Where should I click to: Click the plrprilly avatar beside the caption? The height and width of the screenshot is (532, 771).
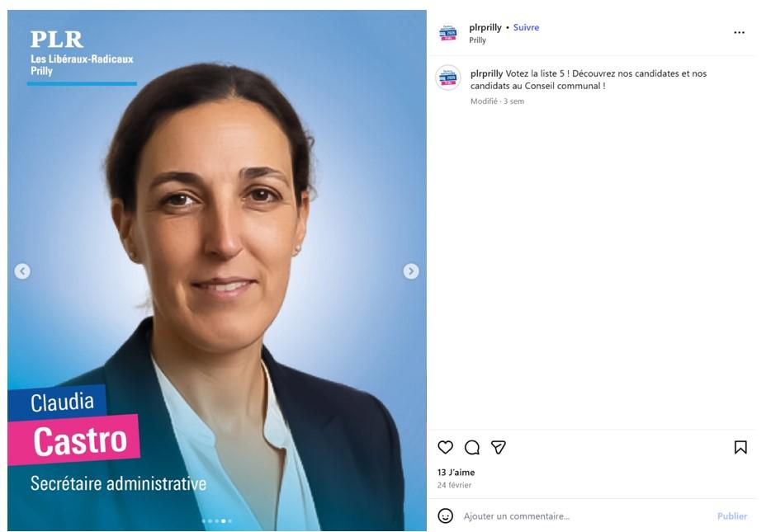[448, 78]
